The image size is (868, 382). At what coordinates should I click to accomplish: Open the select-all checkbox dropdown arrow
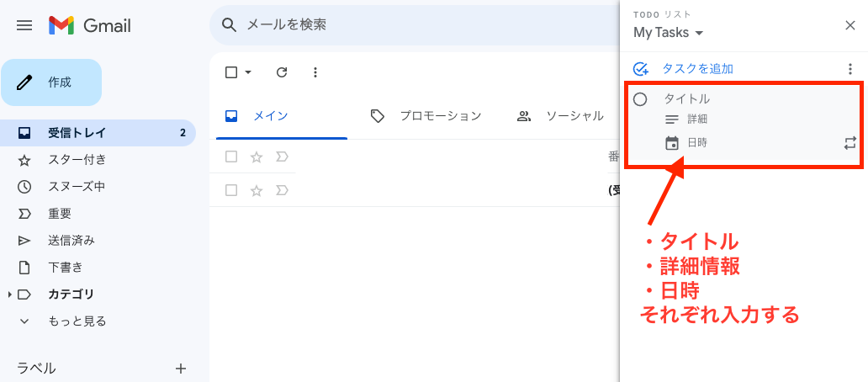248,72
